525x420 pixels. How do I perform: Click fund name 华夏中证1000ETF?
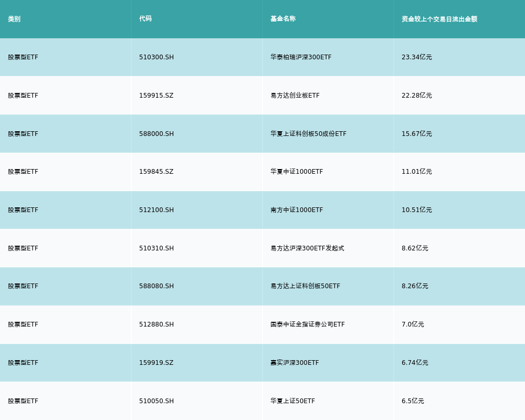click(297, 172)
